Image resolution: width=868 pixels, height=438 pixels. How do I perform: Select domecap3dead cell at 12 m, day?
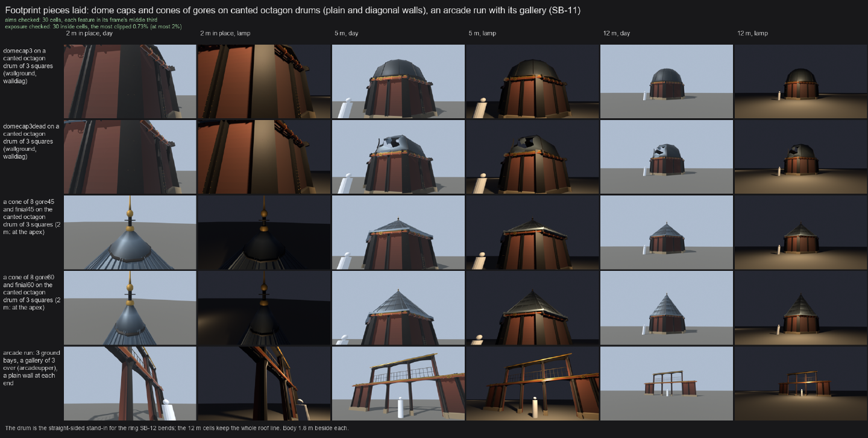click(x=667, y=157)
